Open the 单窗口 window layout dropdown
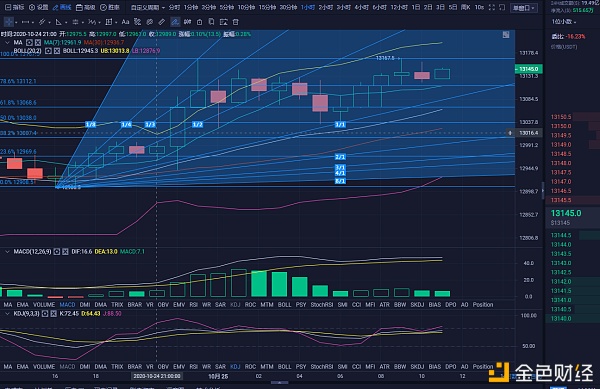 pyautogui.click(x=523, y=8)
